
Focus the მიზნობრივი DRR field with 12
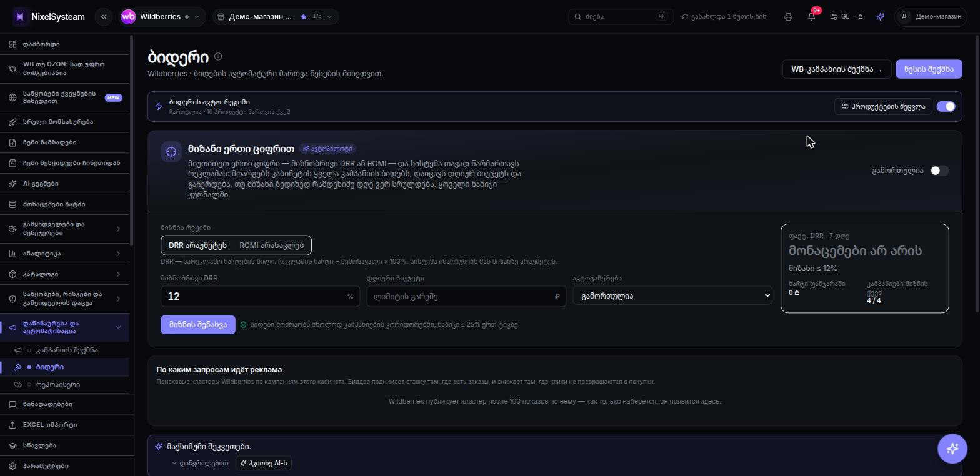pos(260,297)
